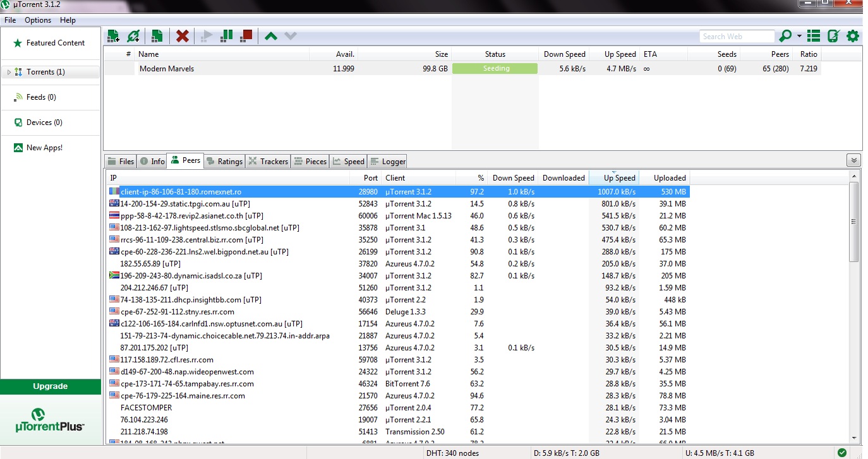Click the Deluge 1.3.3 client cell
Screen dimensions: 868x459
(x=406, y=311)
